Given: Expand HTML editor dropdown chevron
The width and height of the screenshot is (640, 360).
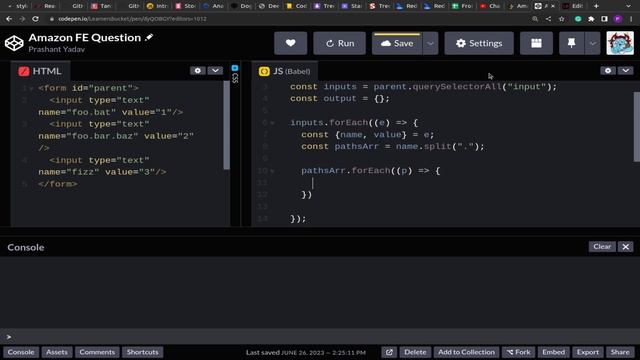Looking at the screenshot, I should click(x=215, y=71).
